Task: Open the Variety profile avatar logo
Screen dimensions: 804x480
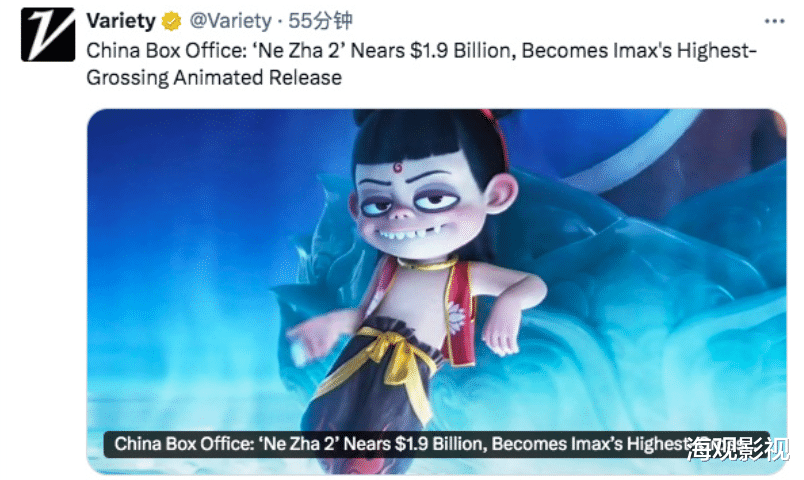Action: [x=48, y=34]
